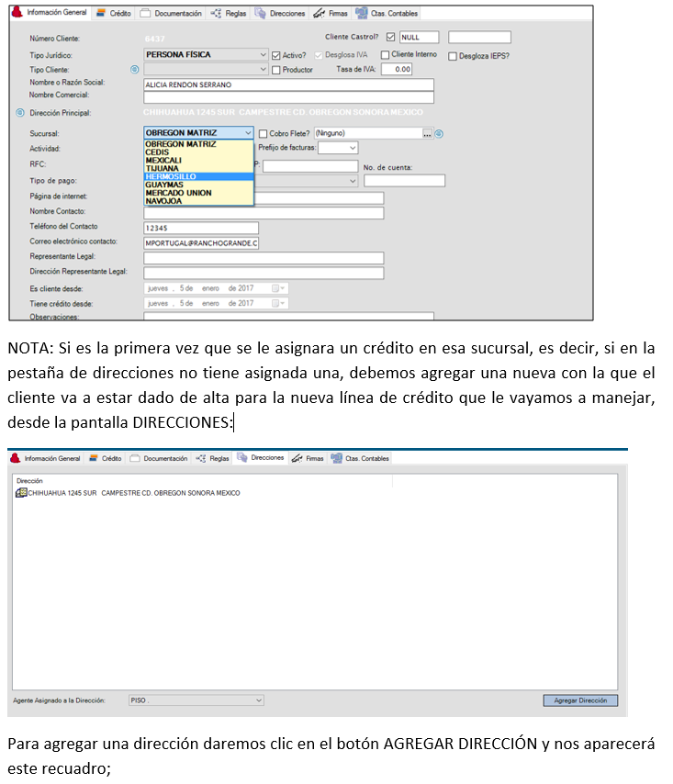Check the Desgloza IEPS? checkbox
The image size is (673, 784).
453,56
